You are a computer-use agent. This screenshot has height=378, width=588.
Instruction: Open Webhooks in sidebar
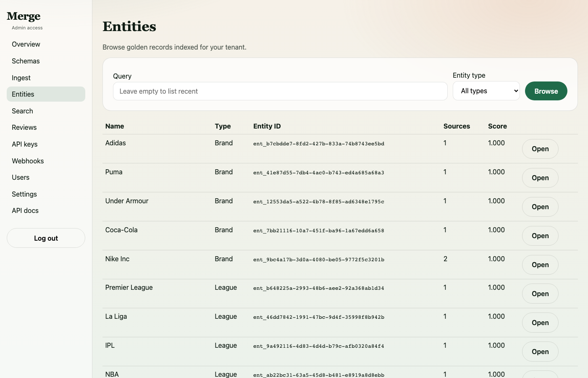(46, 161)
